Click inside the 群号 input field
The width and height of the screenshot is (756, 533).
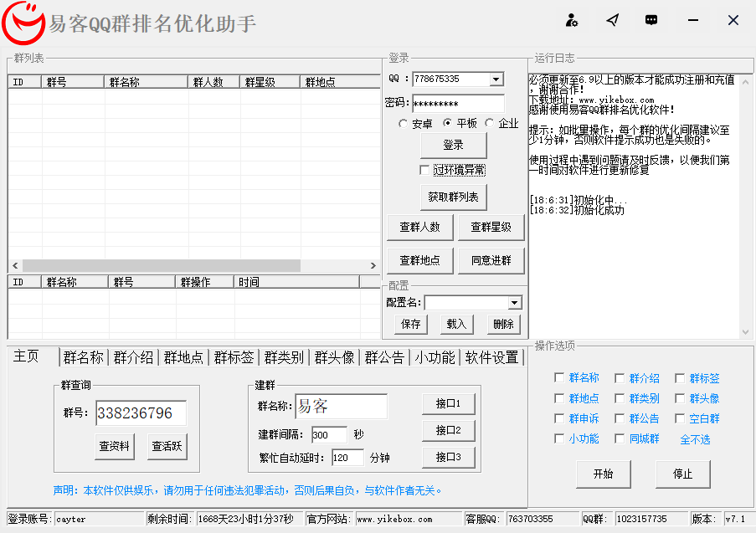coord(140,413)
